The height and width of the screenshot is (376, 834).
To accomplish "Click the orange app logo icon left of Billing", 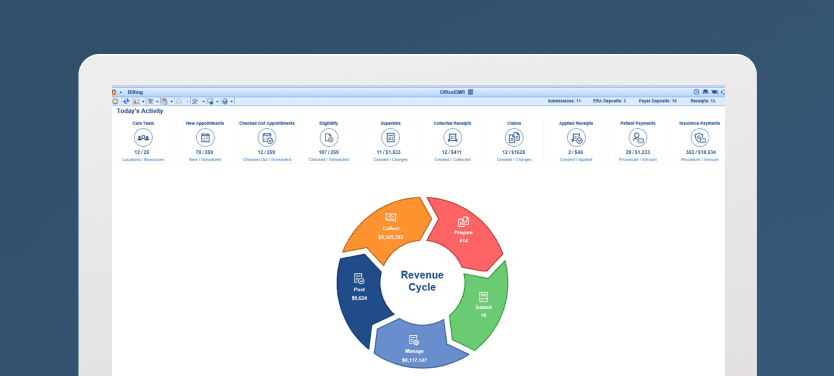I will [x=114, y=92].
